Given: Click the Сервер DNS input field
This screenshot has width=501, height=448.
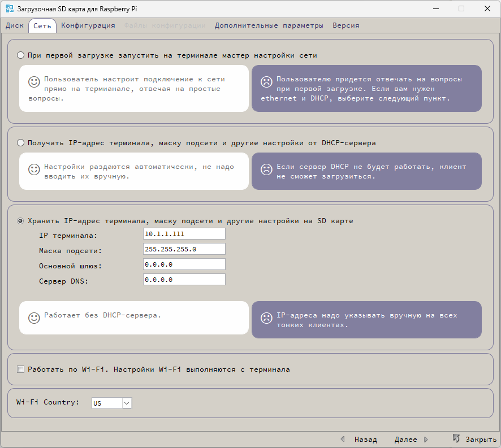Looking at the screenshot, I should 184,280.
